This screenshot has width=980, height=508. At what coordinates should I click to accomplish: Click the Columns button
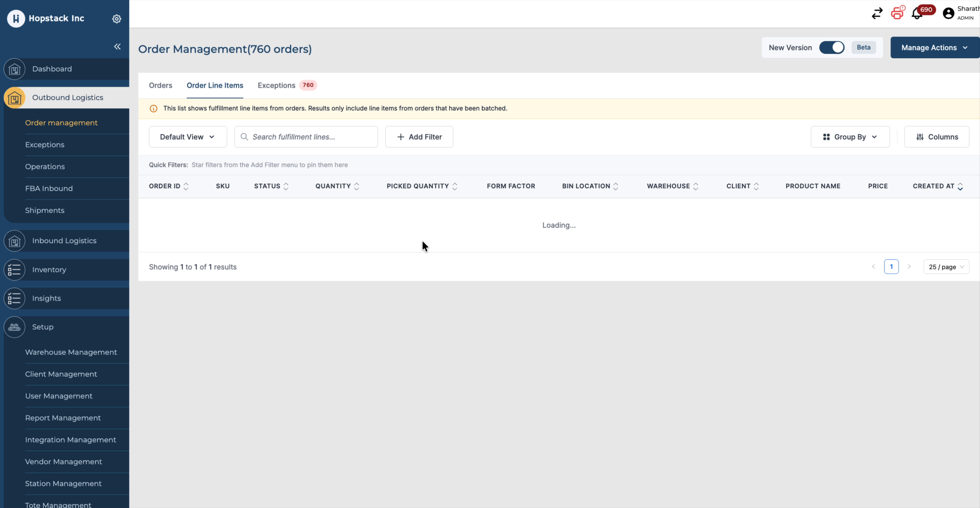click(x=937, y=137)
